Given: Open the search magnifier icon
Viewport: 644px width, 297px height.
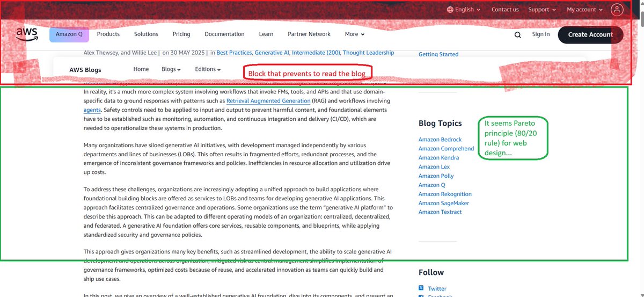Looking at the screenshot, I should click(x=517, y=35).
